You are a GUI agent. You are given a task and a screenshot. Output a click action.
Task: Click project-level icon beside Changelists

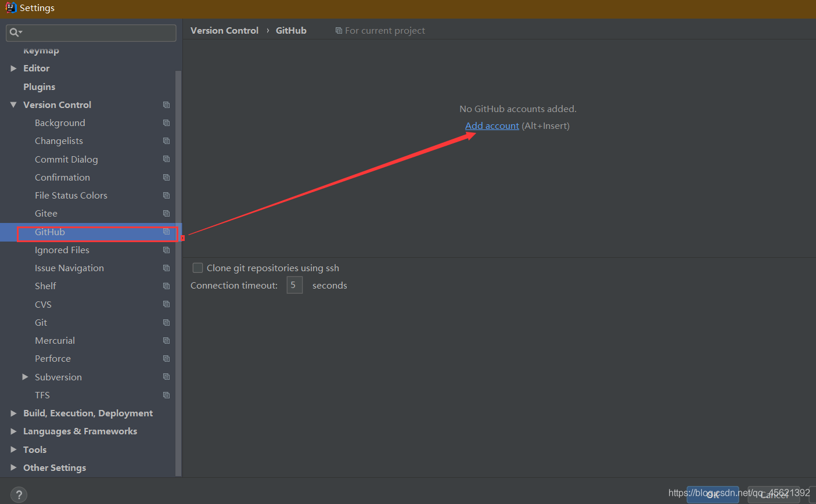tap(166, 141)
